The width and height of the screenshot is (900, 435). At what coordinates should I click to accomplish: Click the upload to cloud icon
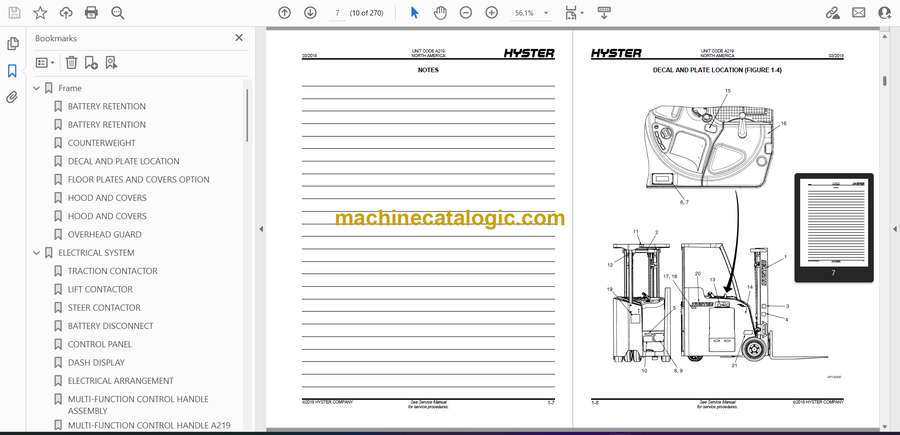pyautogui.click(x=66, y=13)
